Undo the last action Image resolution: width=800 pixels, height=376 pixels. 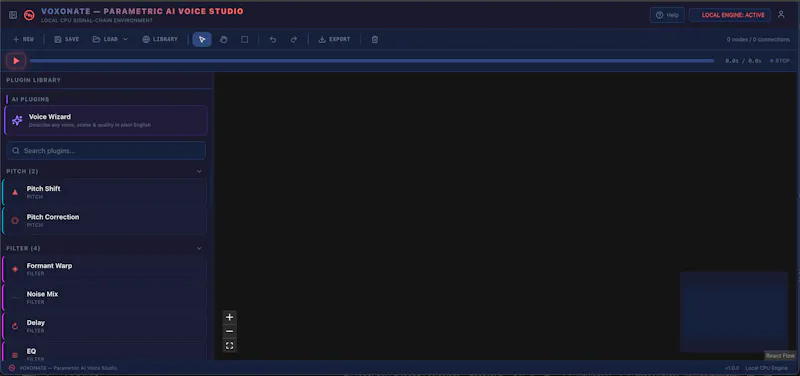(273, 39)
